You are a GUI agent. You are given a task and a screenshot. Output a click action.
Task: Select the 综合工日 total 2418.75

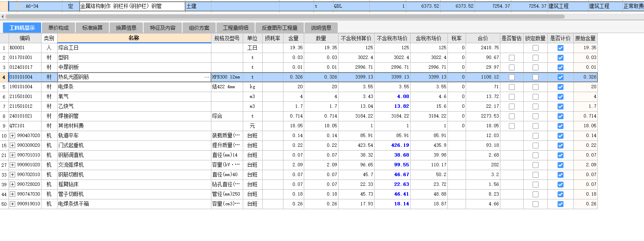[x=483, y=48]
